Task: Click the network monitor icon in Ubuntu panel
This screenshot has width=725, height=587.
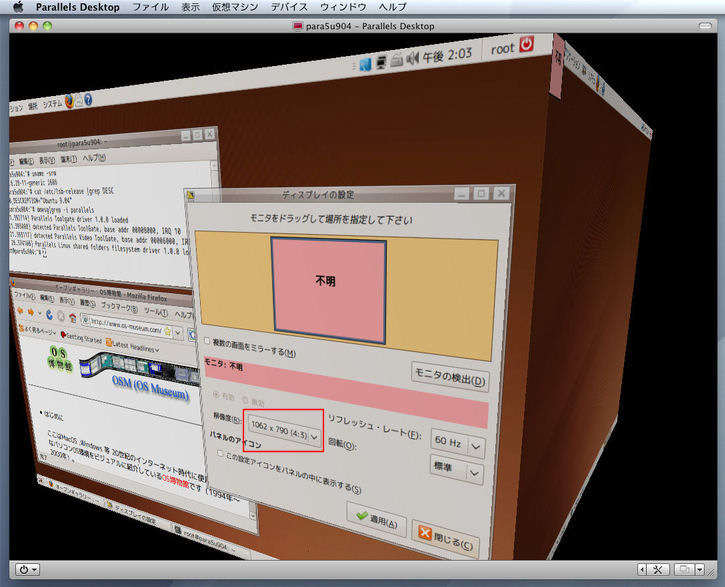Action: 381,62
